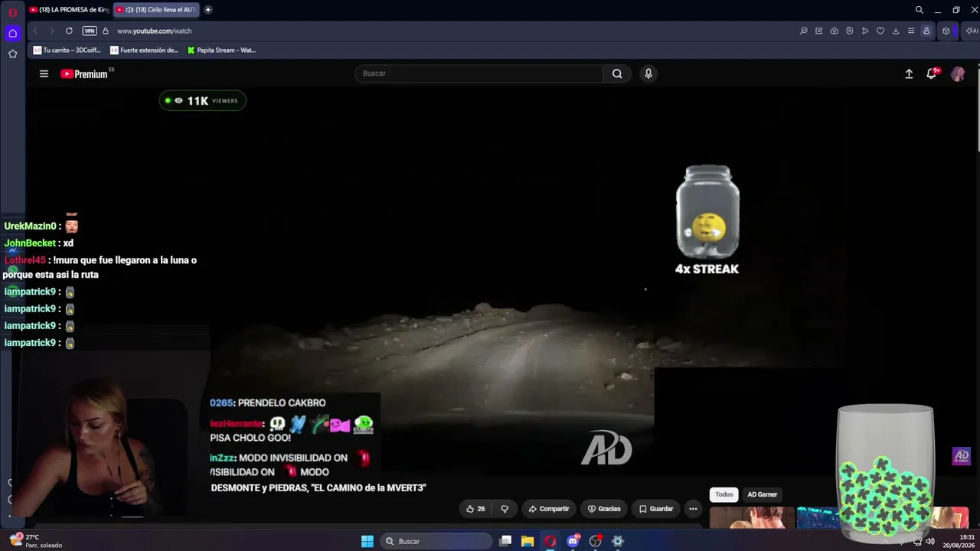This screenshot has width=980, height=551.
Task: Open the Tu carrito 3DCoiff bookmark
Action: point(67,50)
